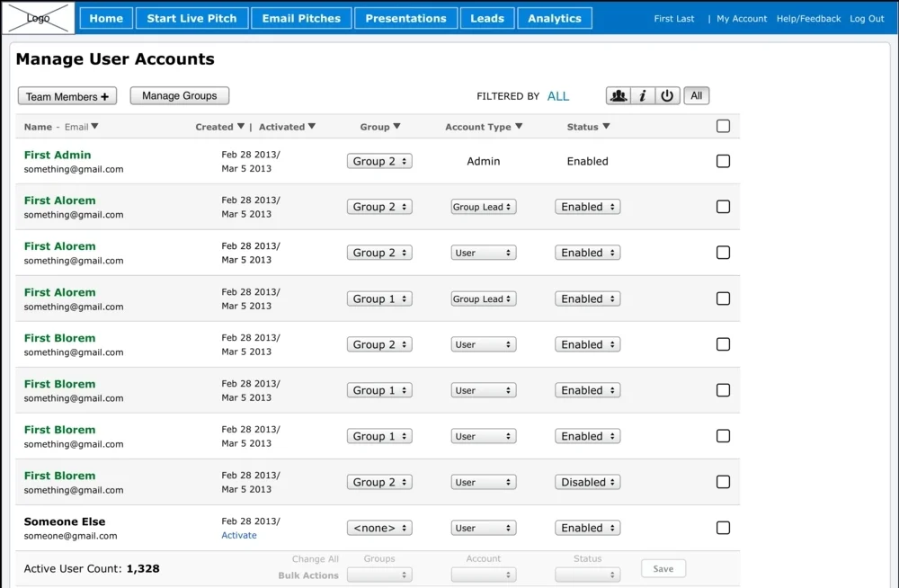Image resolution: width=899 pixels, height=588 pixels.
Task: Click the info filter icon
Action: (x=644, y=94)
